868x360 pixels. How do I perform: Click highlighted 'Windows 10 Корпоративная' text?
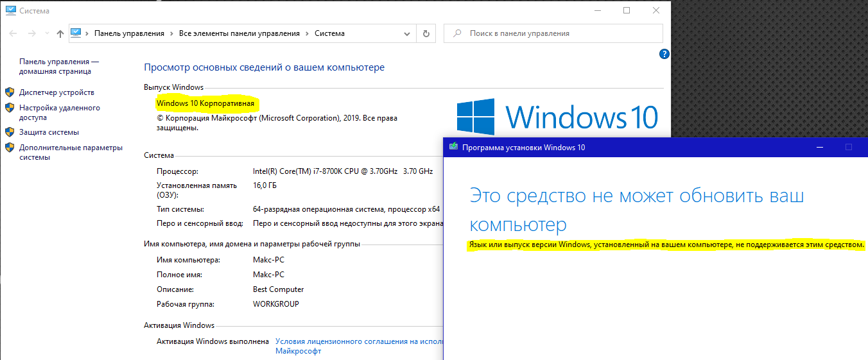coord(205,103)
